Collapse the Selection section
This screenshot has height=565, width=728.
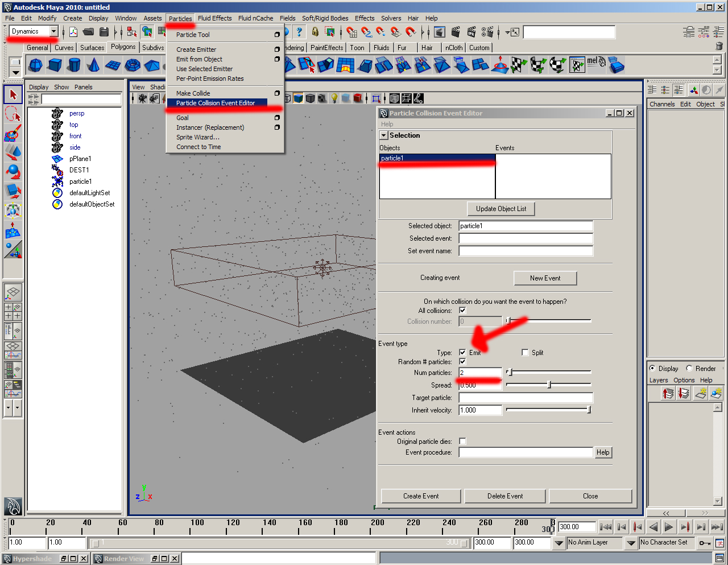point(384,135)
